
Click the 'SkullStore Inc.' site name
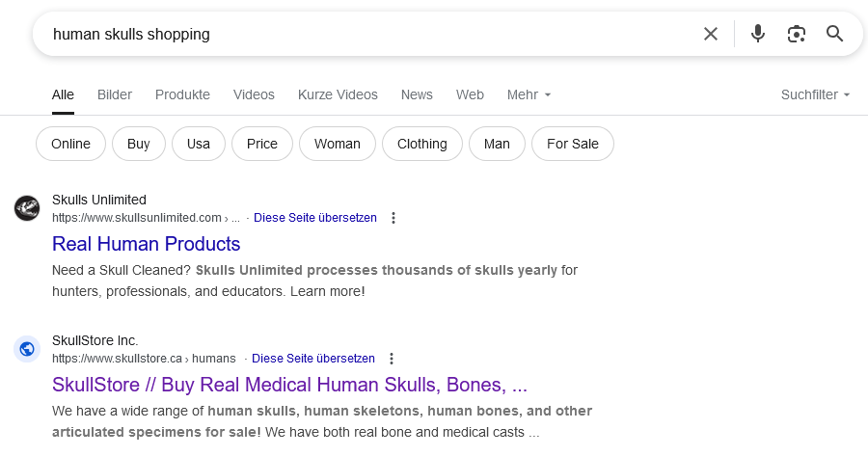[95, 340]
